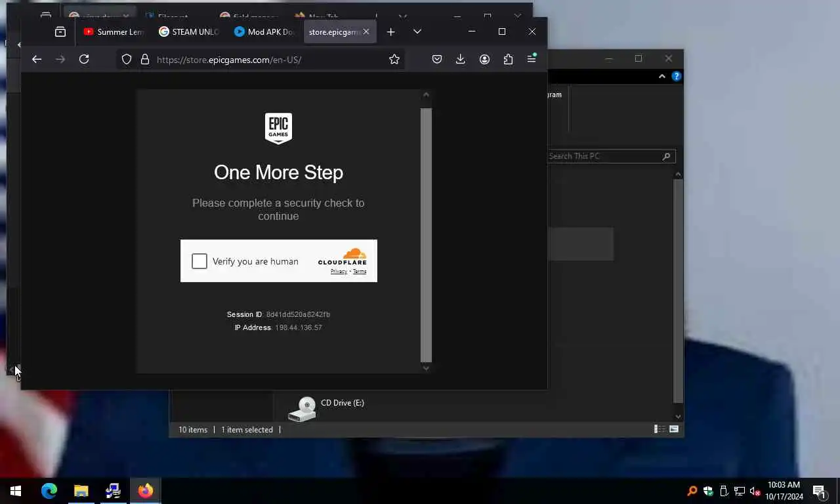Click the Cloudflare logo in the captcha
Screen dimensions: 840x504
(x=343, y=257)
